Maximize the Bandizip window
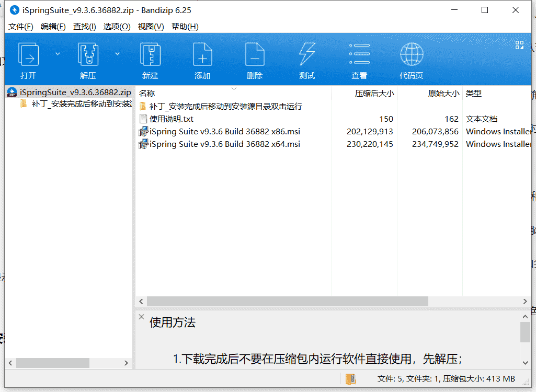This screenshot has height=392, width=536. 484,10
